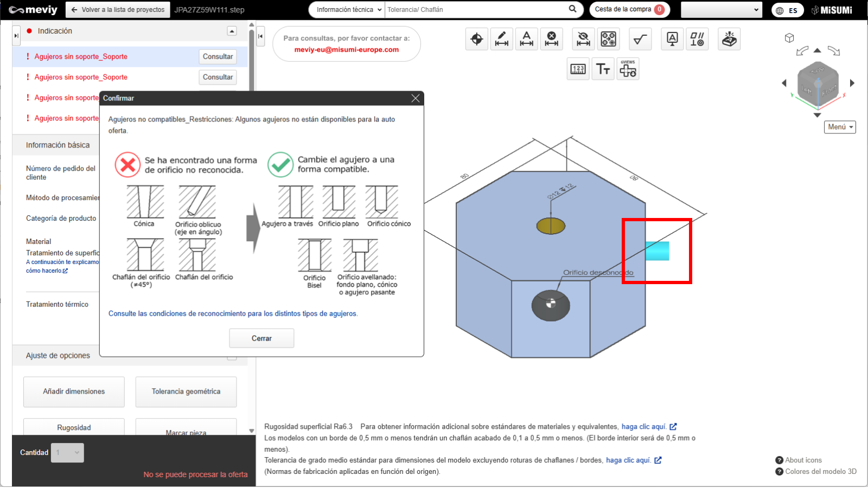Click the marking stamp icon
868x488 pixels.
[x=729, y=39]
